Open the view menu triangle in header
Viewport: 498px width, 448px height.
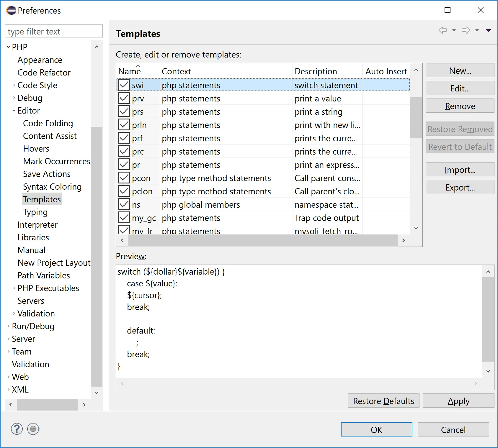pos(489,30)
